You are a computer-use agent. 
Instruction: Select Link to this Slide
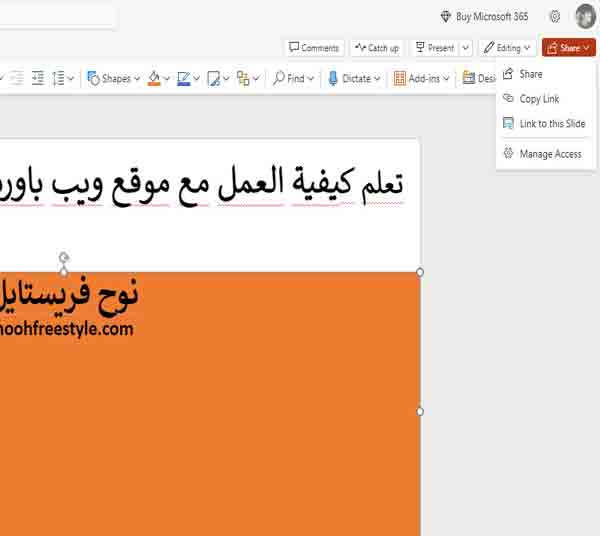[x=546, y=124]
